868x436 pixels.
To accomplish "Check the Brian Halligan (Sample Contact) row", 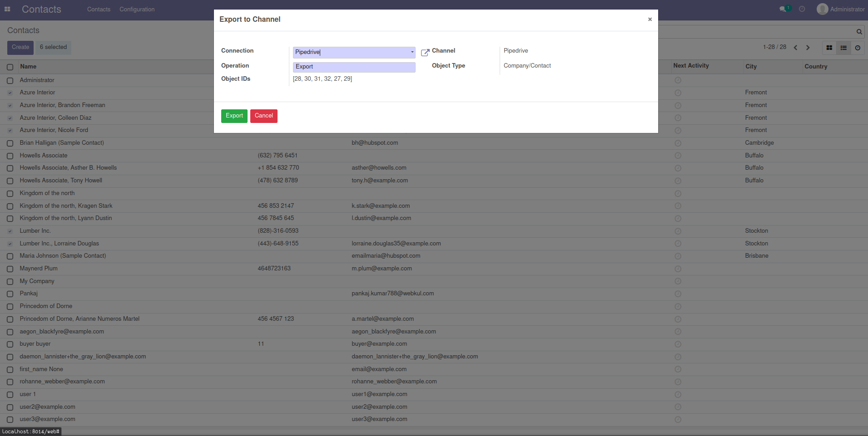I will coord(10,143).
